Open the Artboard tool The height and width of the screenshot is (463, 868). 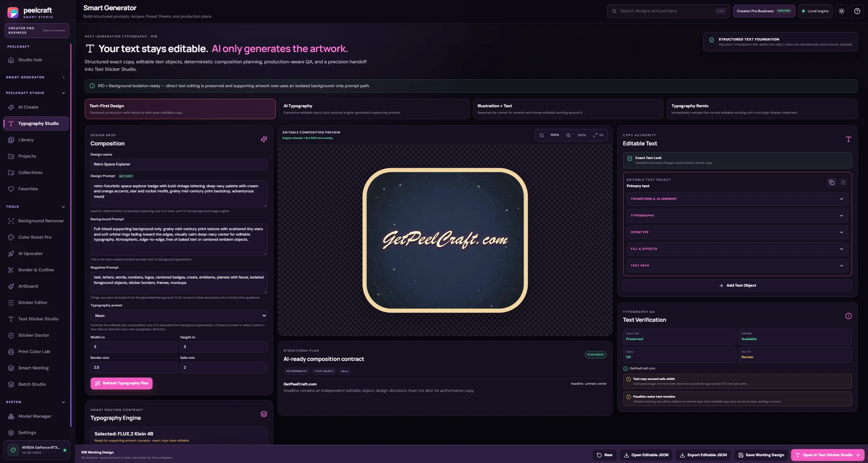(36, 286)
